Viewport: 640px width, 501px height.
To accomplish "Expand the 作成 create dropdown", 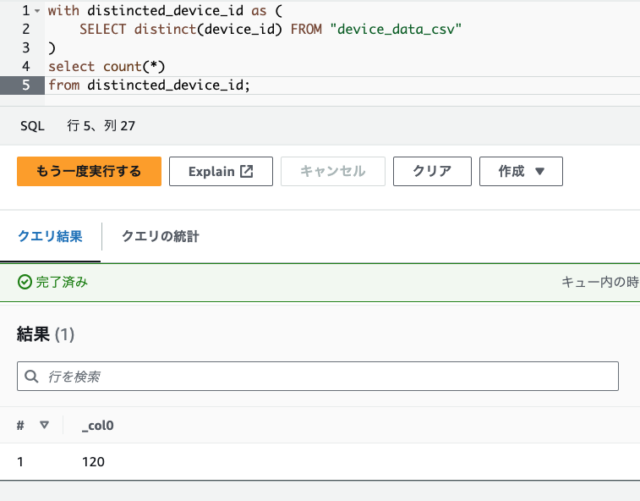I will (x=521, y=171).
